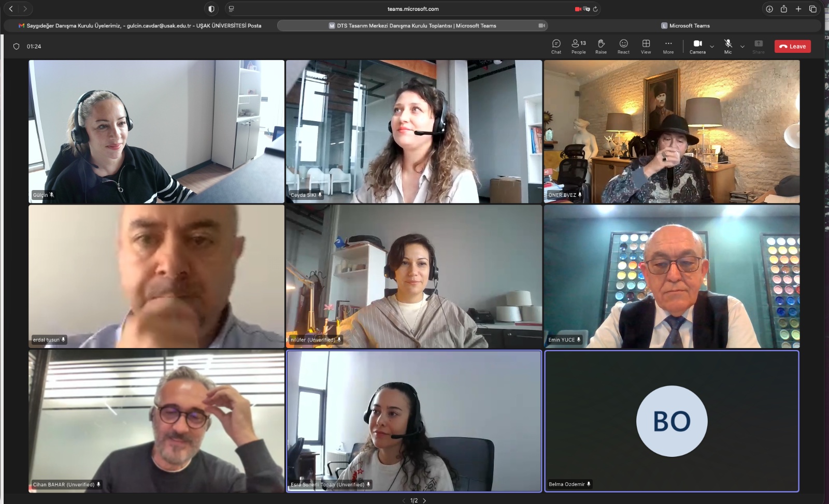Show the People participants list
This screenshot has width=829, height=504.
(x=578, y=46)
